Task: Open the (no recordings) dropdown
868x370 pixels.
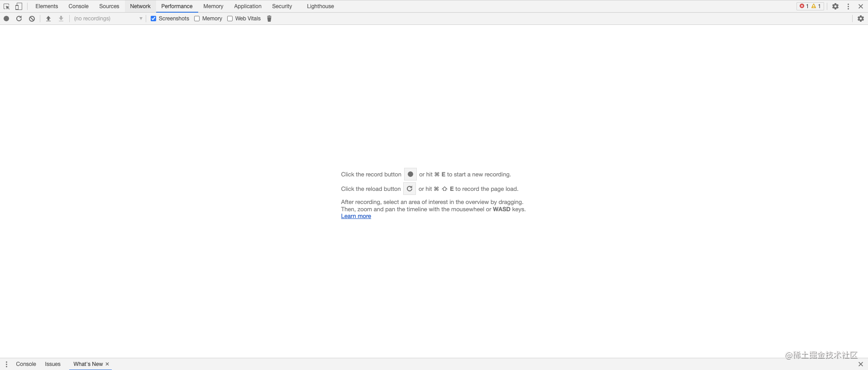Action: pyautogui.click(x=108, y=19)
